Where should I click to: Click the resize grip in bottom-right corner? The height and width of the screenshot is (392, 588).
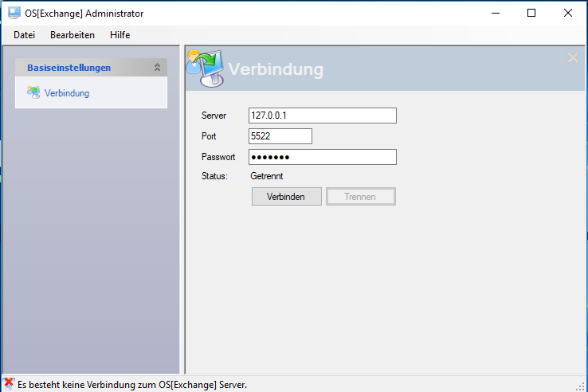[581, 386]
